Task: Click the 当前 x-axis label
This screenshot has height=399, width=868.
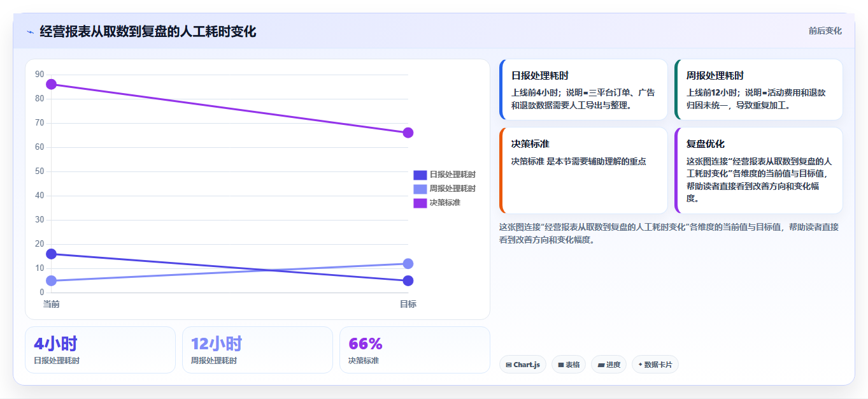Action: pyautogui.click(x=52, y=304)
